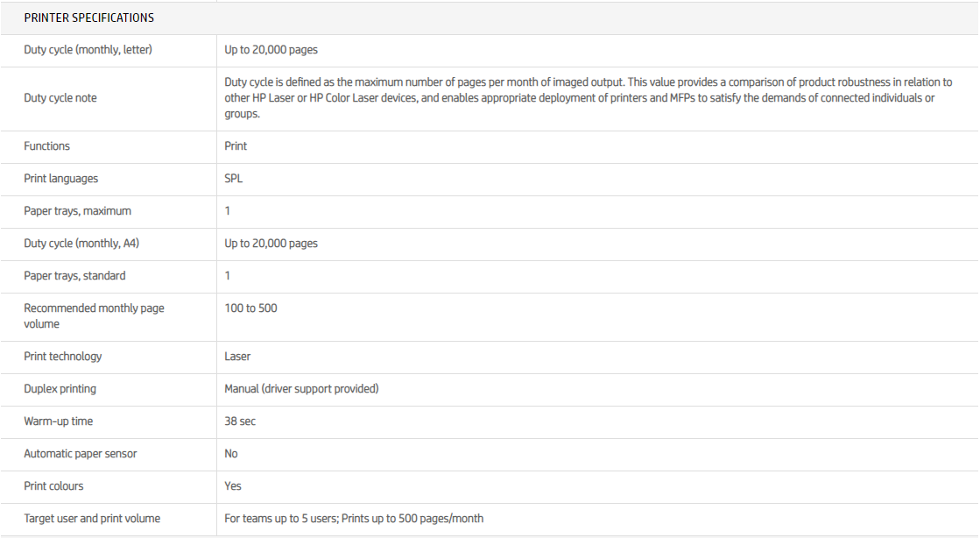The height and width of the screenshot is (538, 980).
Task: Select the "Functions" row label
Action: [x=47, y=146]
